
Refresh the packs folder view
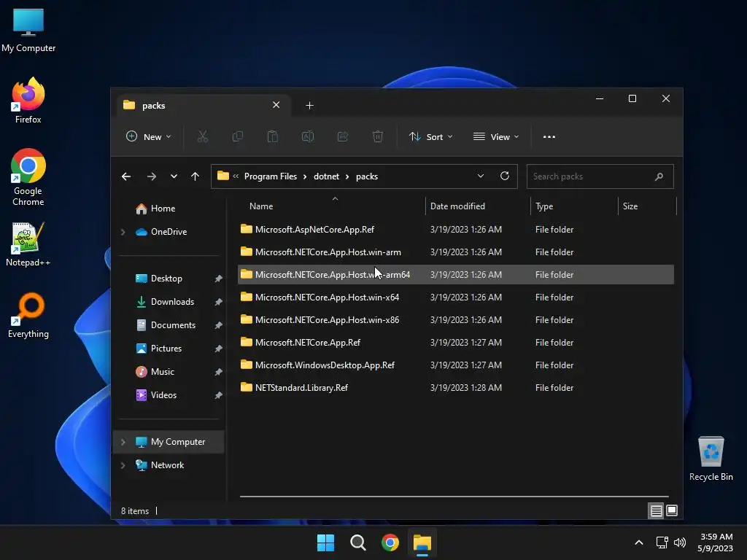click(505, 176)
